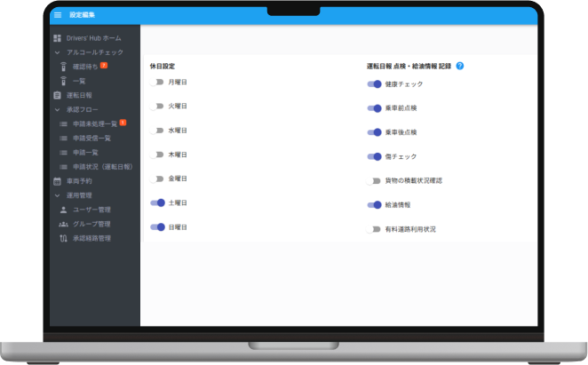588x365 pixels.
Task: Open the blue help question mark icon
Action: [460, 66]
